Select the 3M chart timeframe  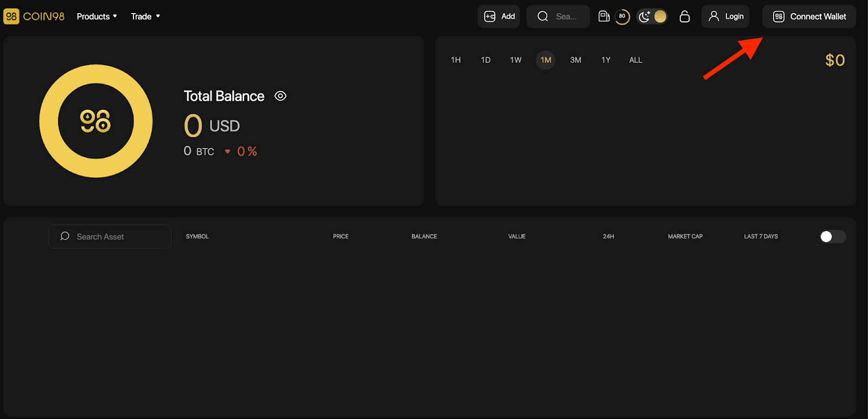[x=576, y=60]
